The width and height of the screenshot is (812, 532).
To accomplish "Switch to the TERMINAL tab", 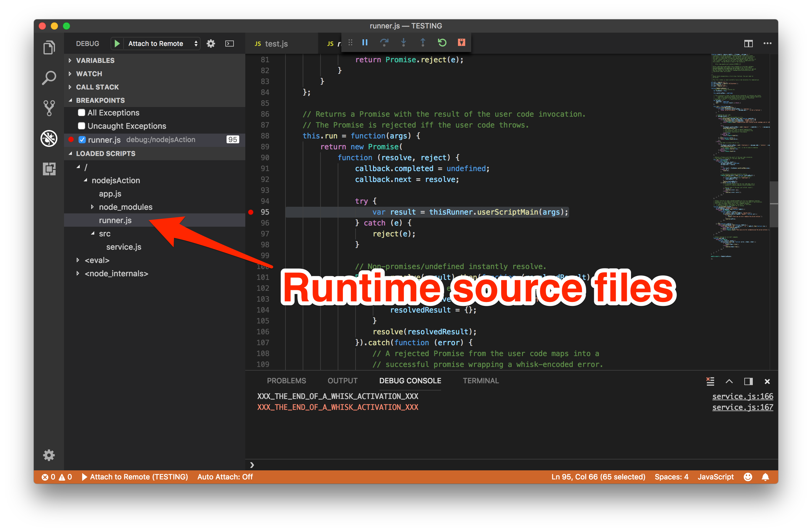I will 480,380.
